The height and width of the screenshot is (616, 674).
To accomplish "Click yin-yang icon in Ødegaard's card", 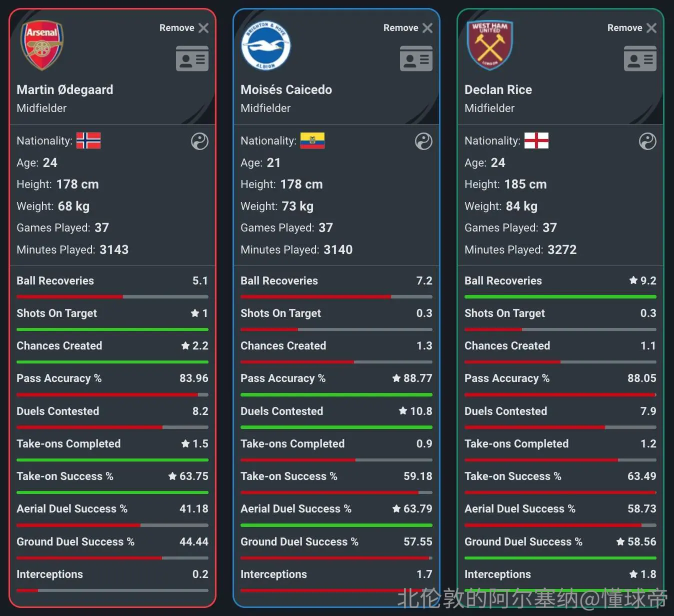I will coord(199,141).
